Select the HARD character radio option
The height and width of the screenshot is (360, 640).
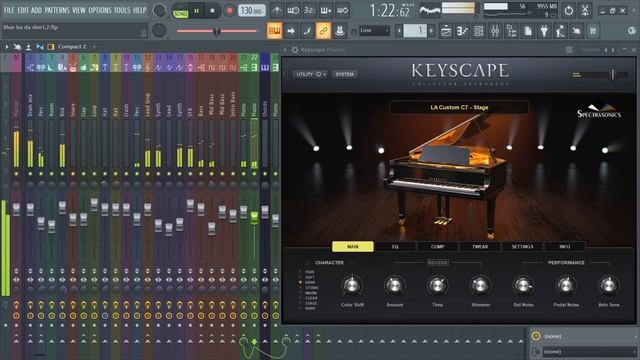(x=300, y=309)
